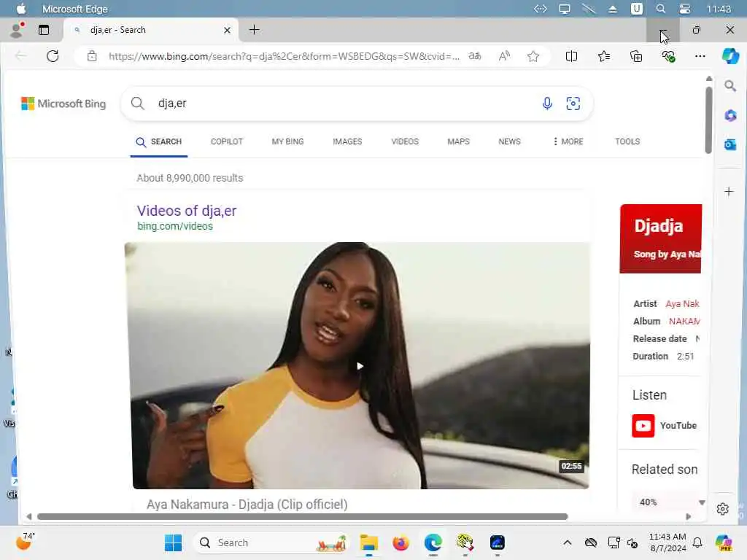The width and height of the screenshot is (747, 560).
Task: Open Microsoft Edge menu in menu bar
Action: click(x=75, y=9)
